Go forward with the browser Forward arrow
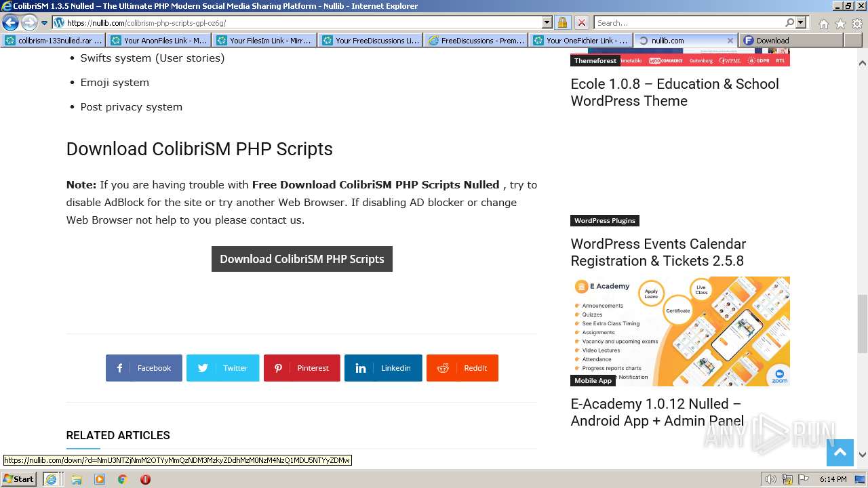This screenshot has height=488, width=868. [x=29, y=22]
